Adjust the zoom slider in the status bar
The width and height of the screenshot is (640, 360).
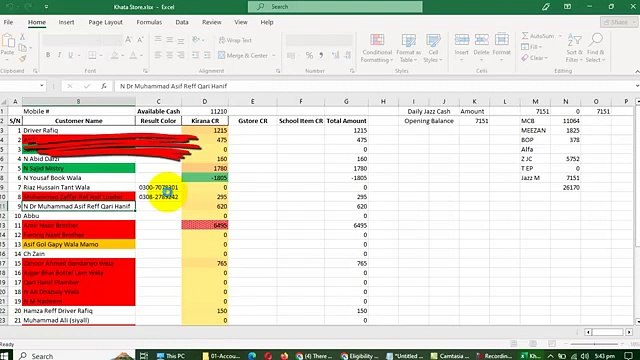coord(594,344)
